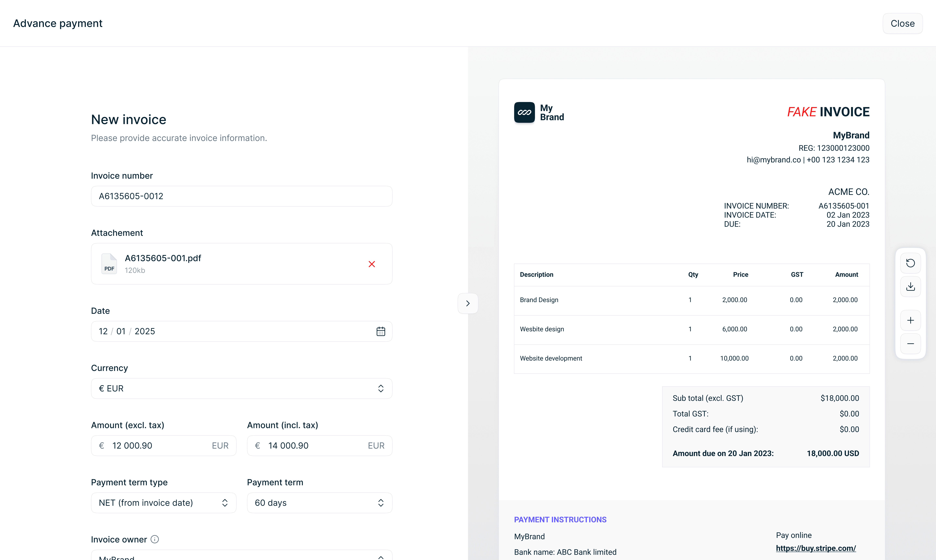This screenshot has width=936, height=560.
Task: Click the PDF file icon
Action: (x=109, y=264)
